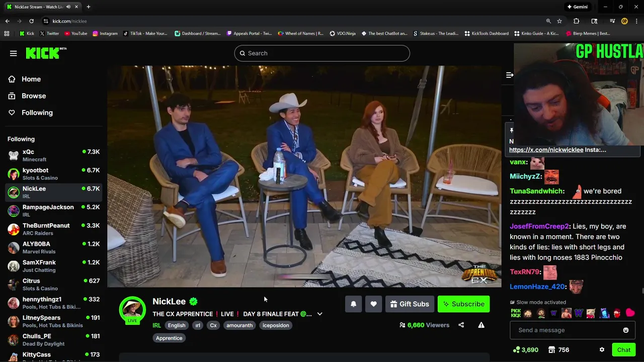Click the Gift Subs button
The height and width of the screenshot is (362, 644).
[410, 304]
